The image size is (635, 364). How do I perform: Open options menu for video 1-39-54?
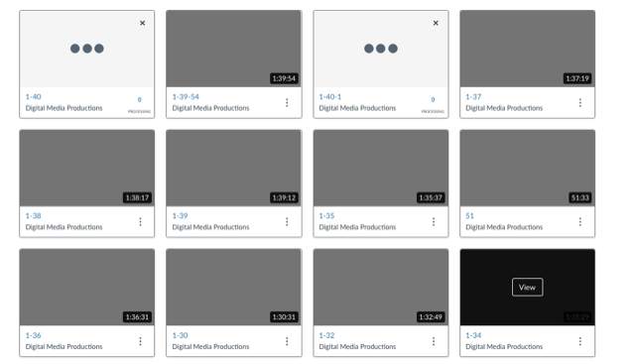point(287,103)
